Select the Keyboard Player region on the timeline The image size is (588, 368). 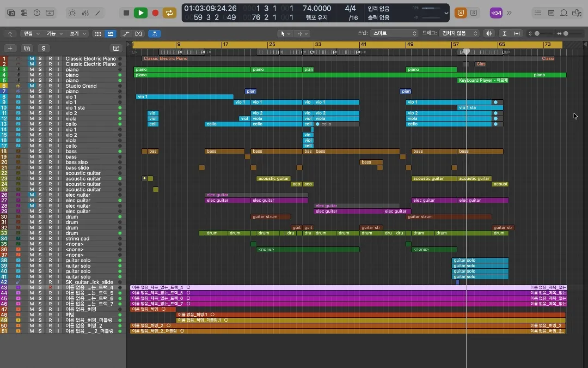[482, 80]
